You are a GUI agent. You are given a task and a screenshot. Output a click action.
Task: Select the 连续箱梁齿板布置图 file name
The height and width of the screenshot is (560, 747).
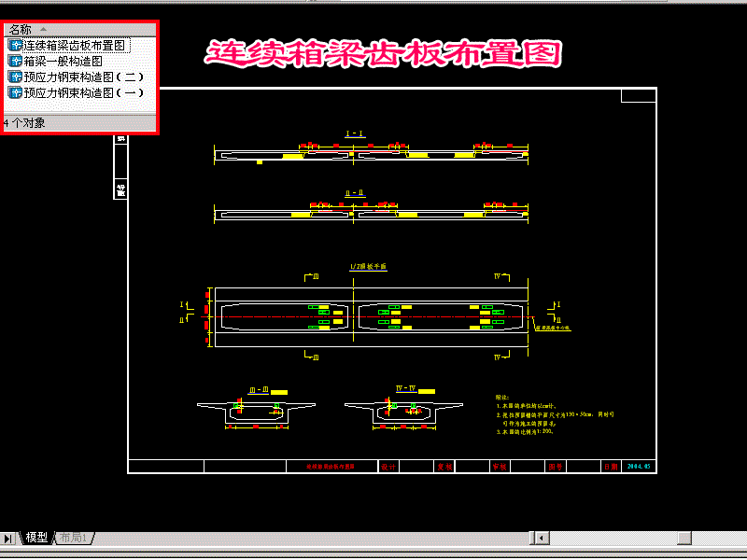coord(76,45)
